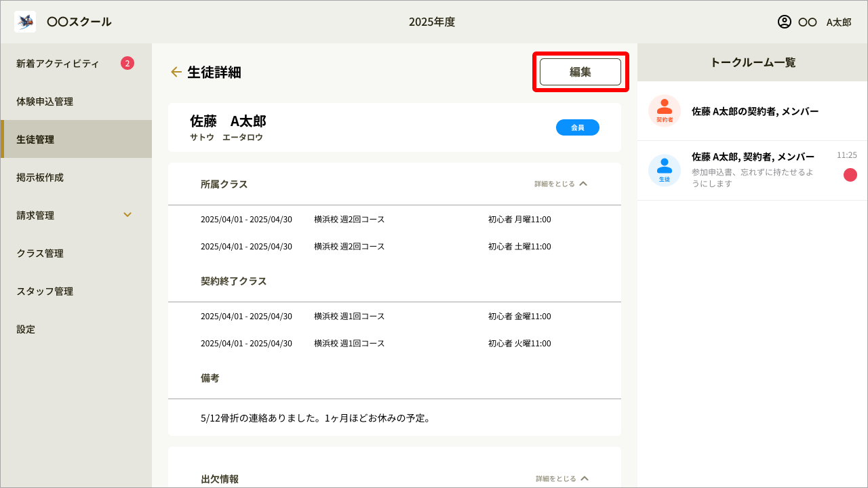Click the notification badge showing 2
The image size is (868, 488).
tap(127, 63)
